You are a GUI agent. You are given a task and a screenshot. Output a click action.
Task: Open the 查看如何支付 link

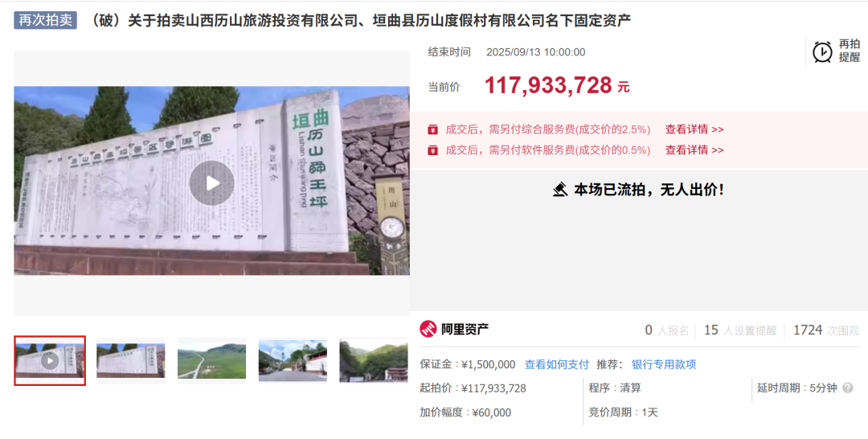[x=556, y=365]
